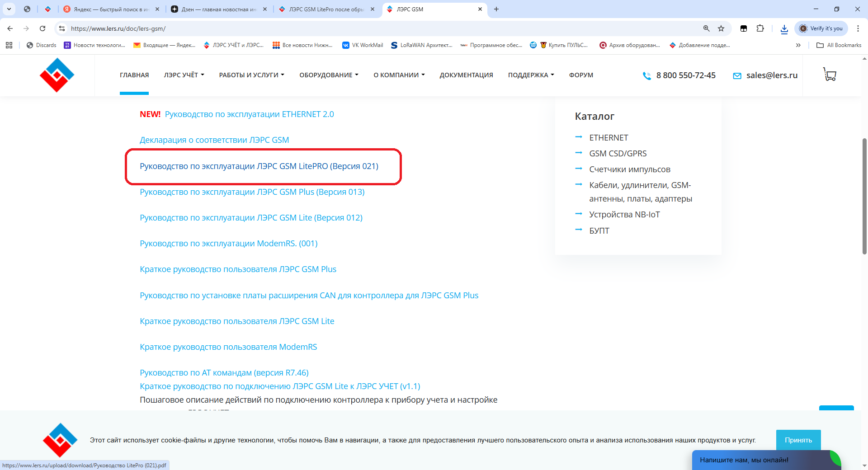The image size is (868, 470).
Task: Open the ETHERNET catalog link
Action: coord(609,138)
